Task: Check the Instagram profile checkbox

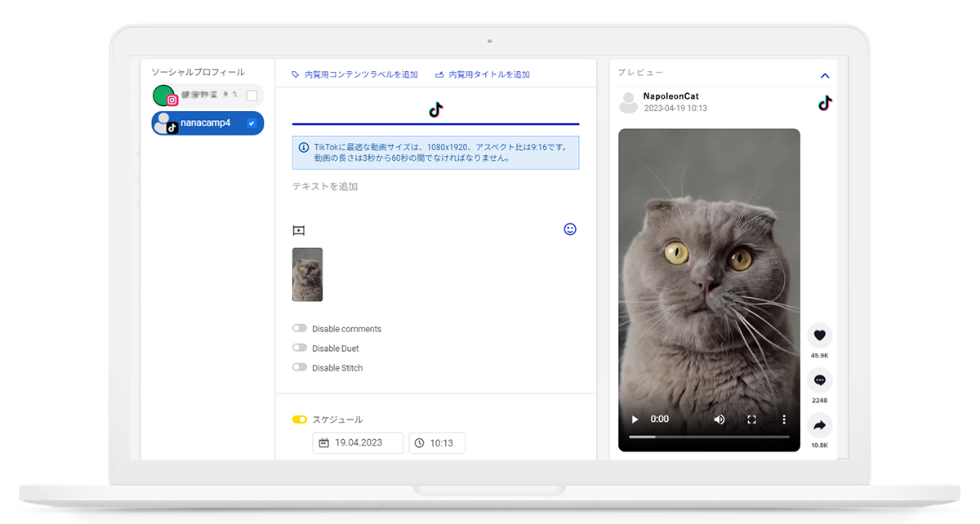Action: [x=252, y=95]
